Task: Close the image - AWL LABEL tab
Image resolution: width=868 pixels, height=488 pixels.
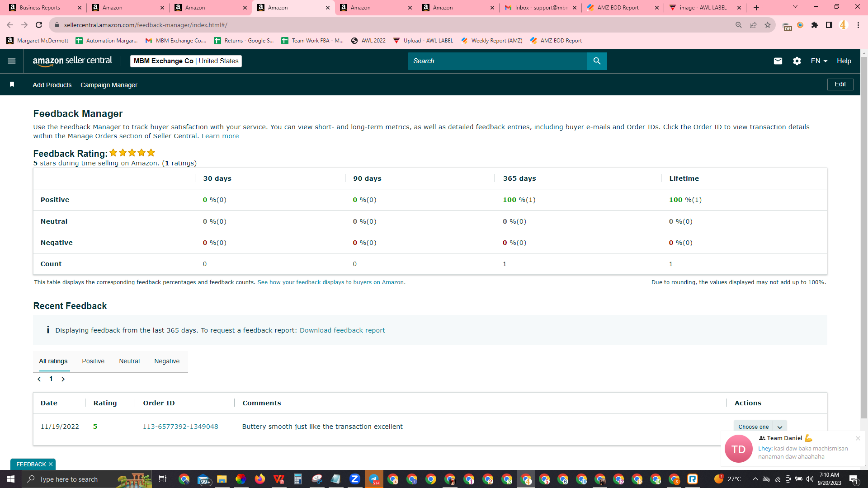Action: 739,8
